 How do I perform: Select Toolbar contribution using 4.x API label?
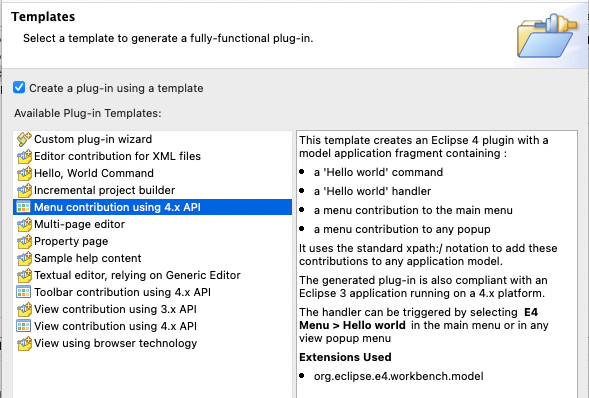click(122, 292)
